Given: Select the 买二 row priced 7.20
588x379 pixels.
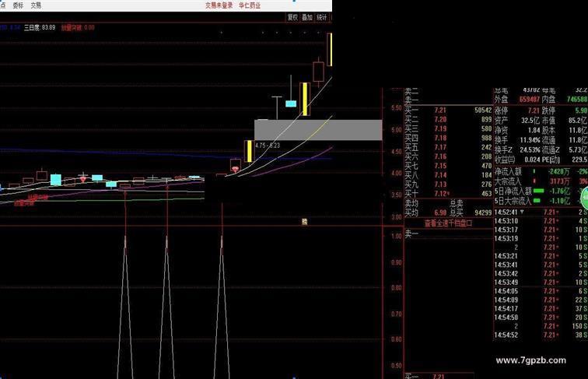Looking at the screenshot, I should [448, 119].
